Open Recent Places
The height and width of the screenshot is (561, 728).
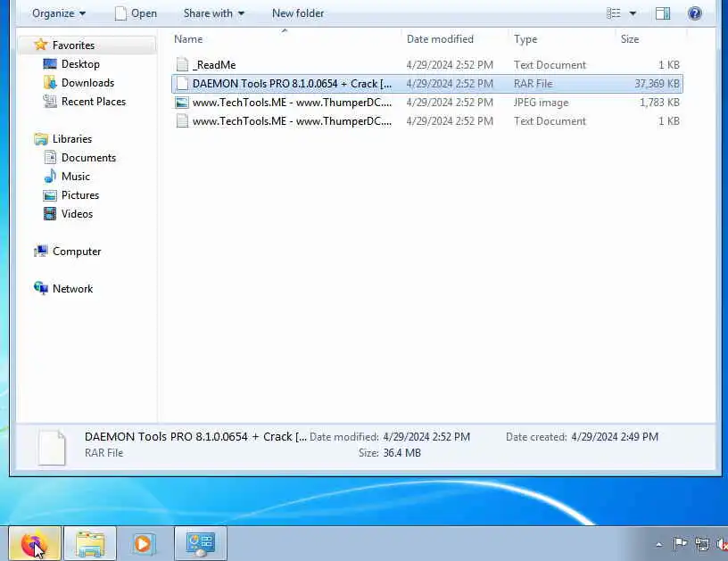(x=94, y=101)
